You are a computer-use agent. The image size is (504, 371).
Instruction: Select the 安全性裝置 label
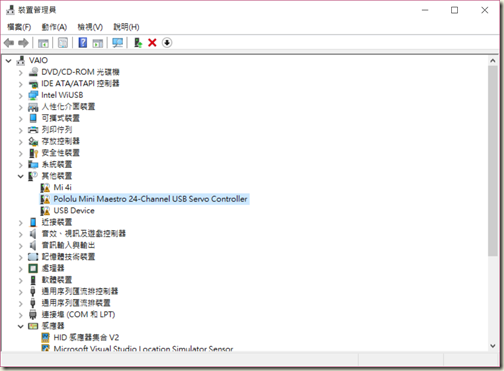(x=60, y=153)
